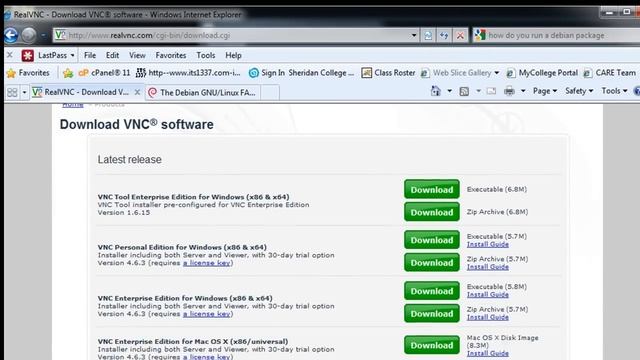
Task: Click the red LastPass asterisk icon
Action: click(28, 55)
